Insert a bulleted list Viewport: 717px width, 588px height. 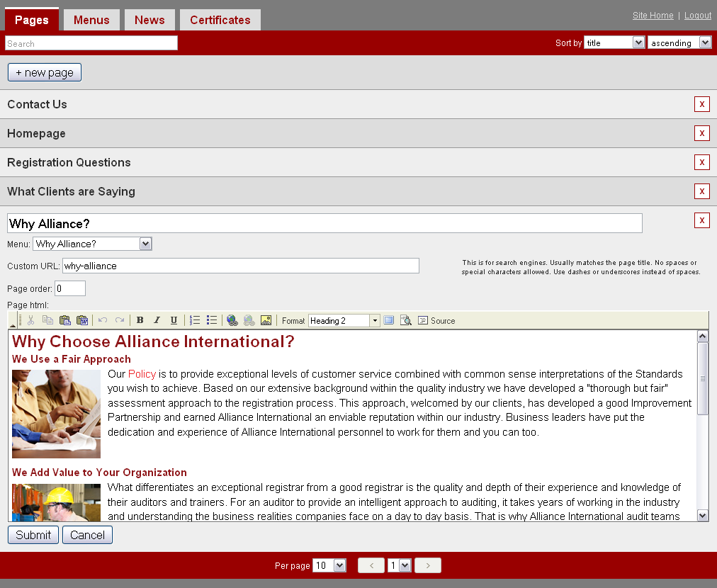point(212,320)
